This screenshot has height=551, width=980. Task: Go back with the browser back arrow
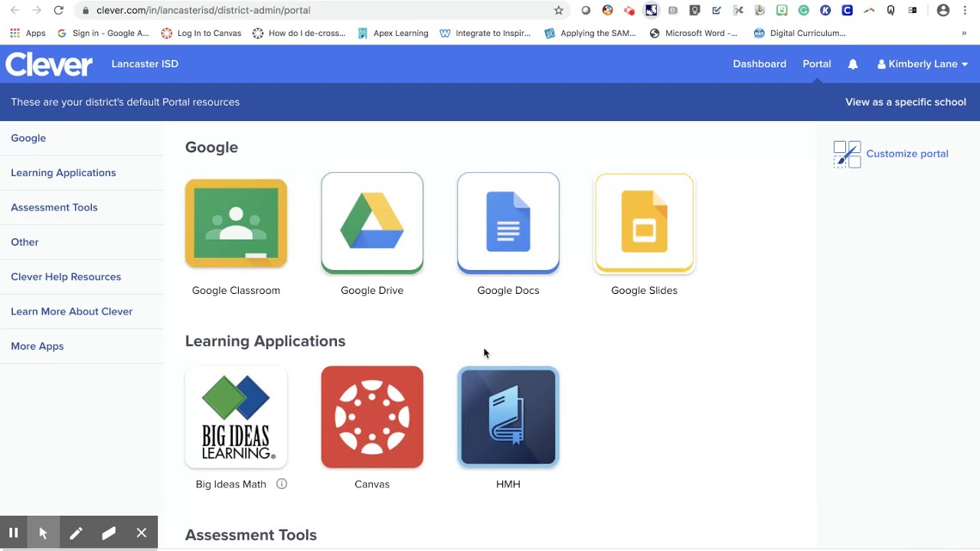tap(15, 10)
